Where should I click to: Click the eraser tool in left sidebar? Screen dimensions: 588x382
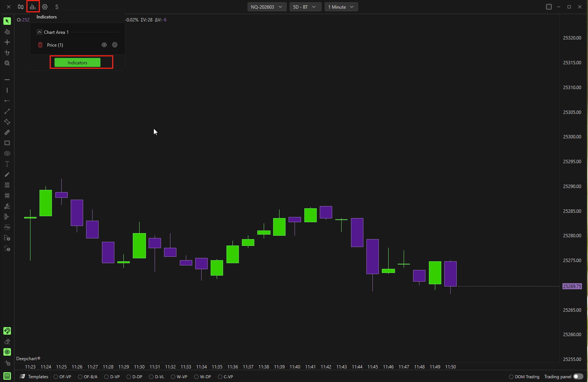click(7, 341)
